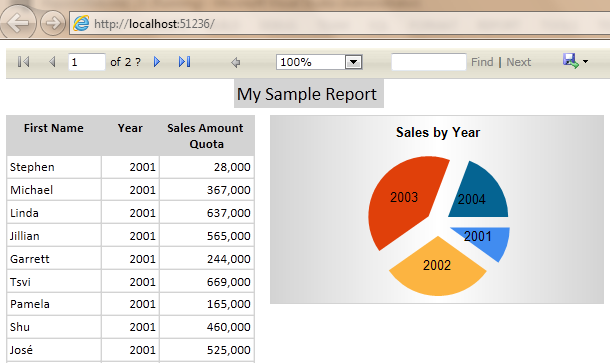Jump to last report page
The height and width of the screenshot is (363, 610).
tap(184, 62)
